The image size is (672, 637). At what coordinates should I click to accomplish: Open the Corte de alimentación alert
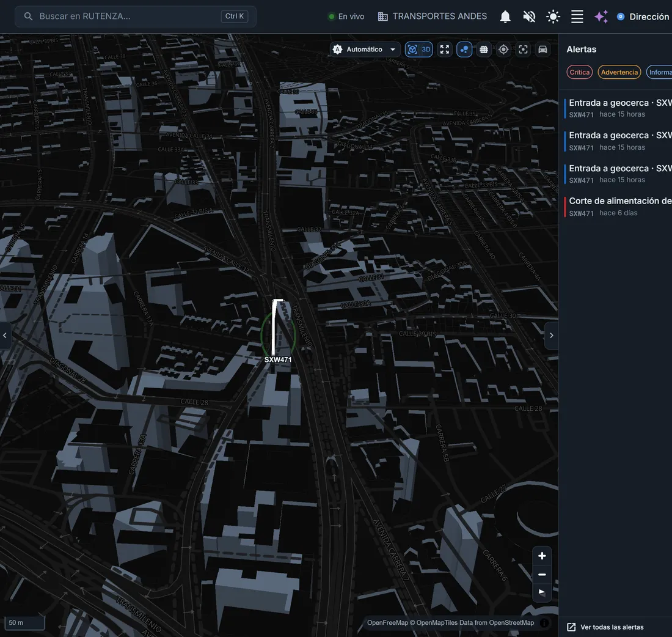(618, 207)
